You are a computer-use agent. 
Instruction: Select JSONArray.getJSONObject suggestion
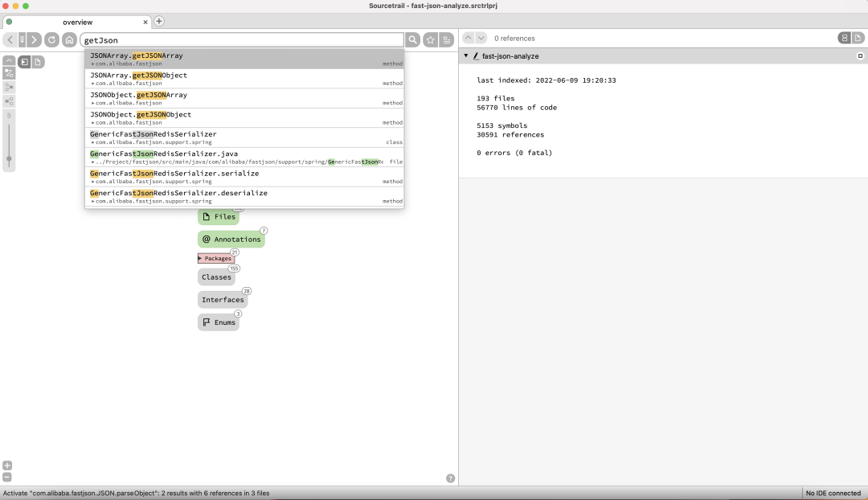(244, 79)
